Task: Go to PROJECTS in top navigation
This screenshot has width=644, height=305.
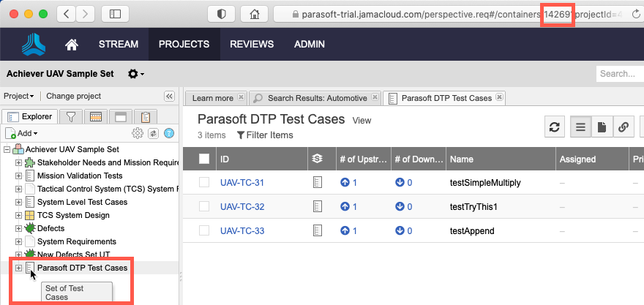Action: point(184,45)
